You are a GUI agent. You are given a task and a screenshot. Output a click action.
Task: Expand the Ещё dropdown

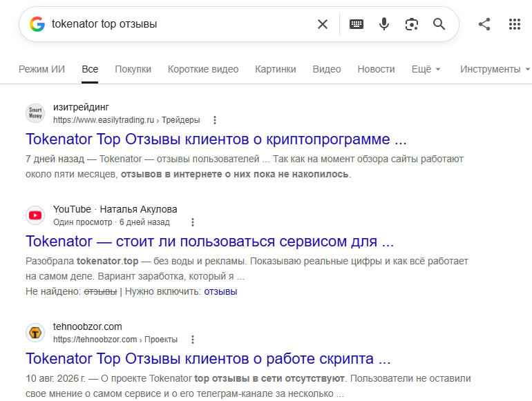(426, 69)
